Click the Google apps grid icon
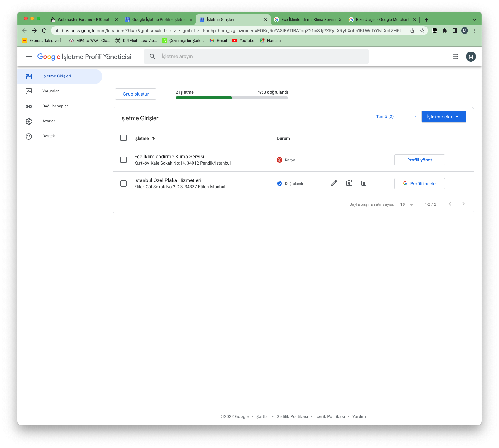This screenshot has height=448, width=499. (x=456, y=57)
